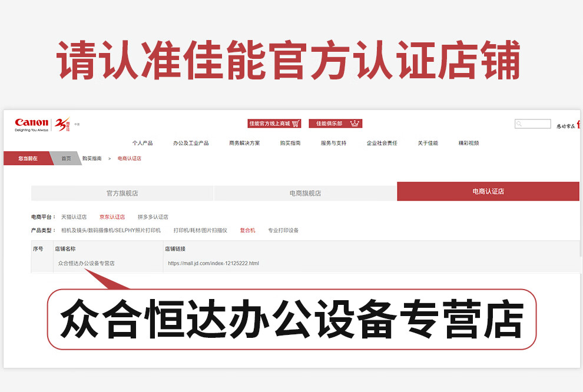Select 打印机/耗材/图片扫描仪 product type

point(200,230)
